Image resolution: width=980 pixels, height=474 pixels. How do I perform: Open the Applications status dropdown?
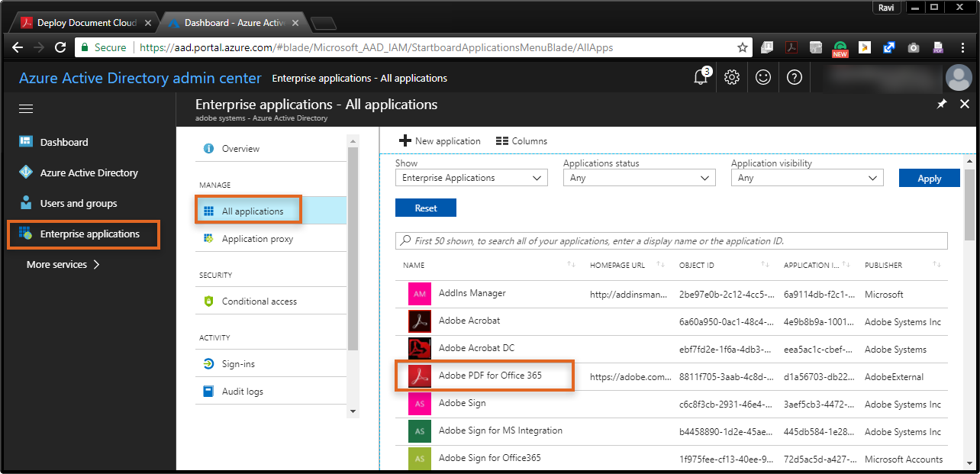[x=640, y=178]
